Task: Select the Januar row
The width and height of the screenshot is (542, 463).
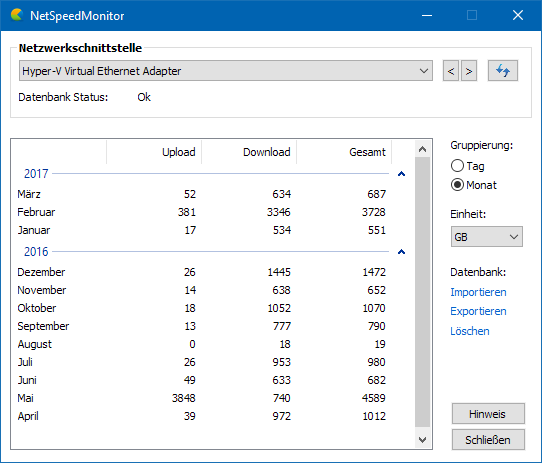Action: point(202,230)
